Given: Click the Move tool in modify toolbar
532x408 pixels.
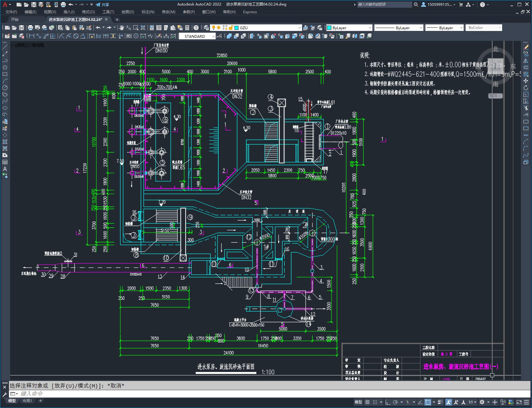Looking at the screenshot, I should 526,81.
